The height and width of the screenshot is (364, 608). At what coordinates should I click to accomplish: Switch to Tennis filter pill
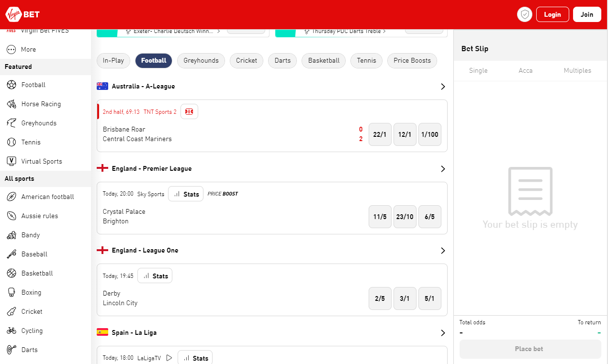coord(367,61)
